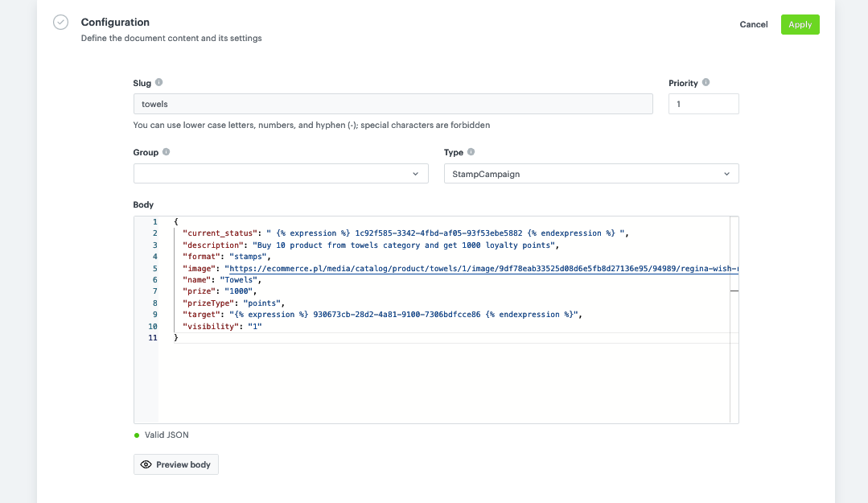
Task: Click the Configuration step checkmark circle
Action: coord(60,22)
